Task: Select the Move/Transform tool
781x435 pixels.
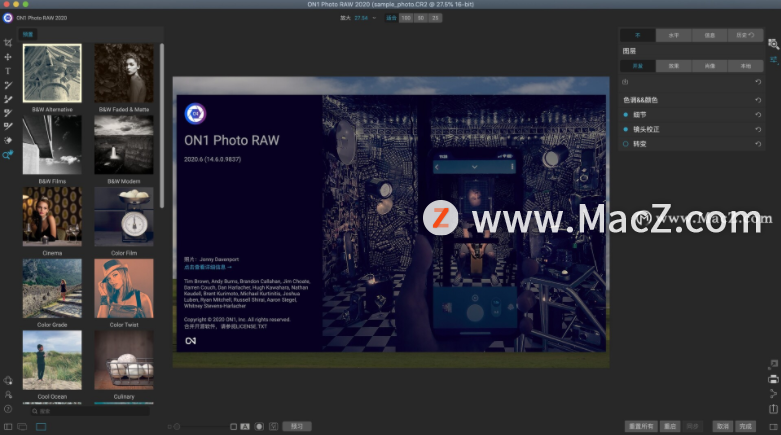Action: click(7, 57)
